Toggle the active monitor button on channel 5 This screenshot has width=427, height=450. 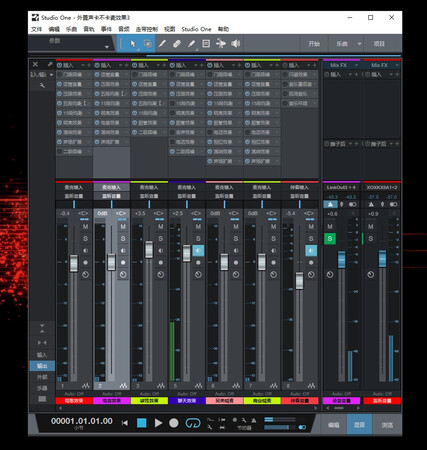pyautogui.click(x=198, y=250)
